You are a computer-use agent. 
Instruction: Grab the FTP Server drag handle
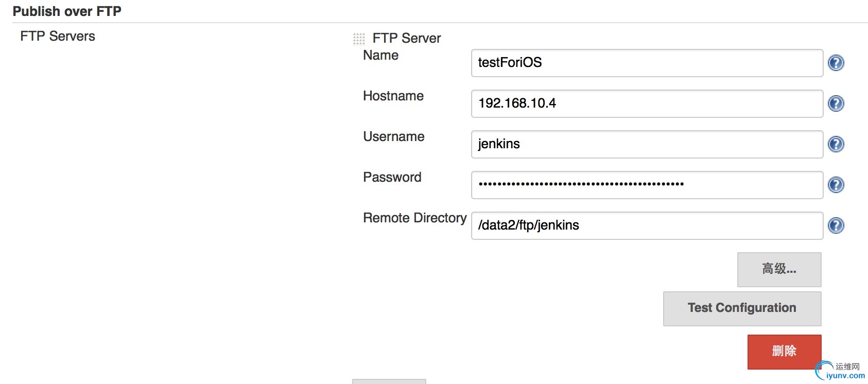coord(359,39)
